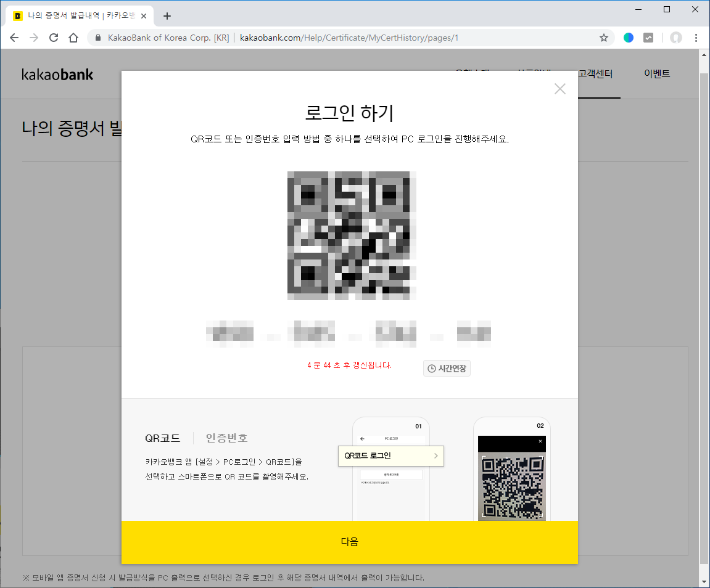Maximize the Chrome window
The image size is (710, 588).
click(x=667, y=9)
